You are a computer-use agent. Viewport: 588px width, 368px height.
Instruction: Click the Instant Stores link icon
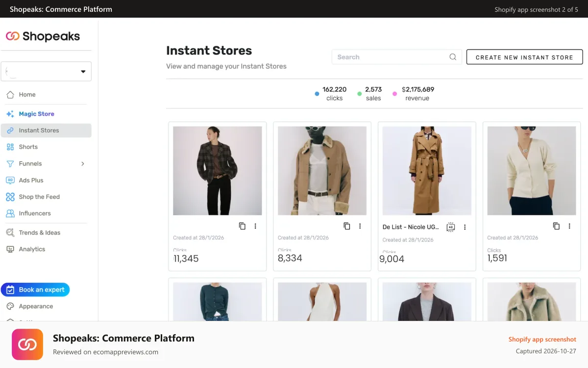tap(10, 131)
